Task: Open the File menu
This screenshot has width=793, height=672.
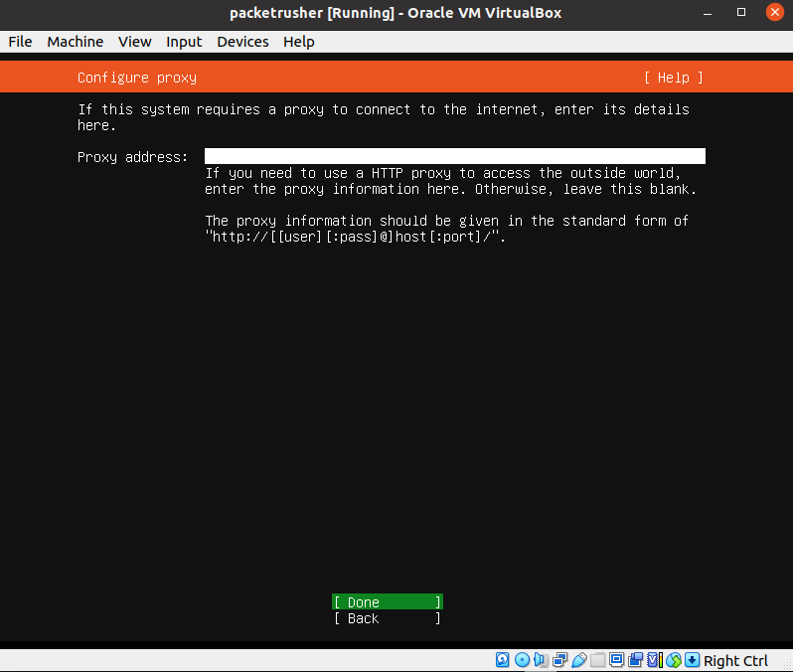Action: tap(20, 42)
